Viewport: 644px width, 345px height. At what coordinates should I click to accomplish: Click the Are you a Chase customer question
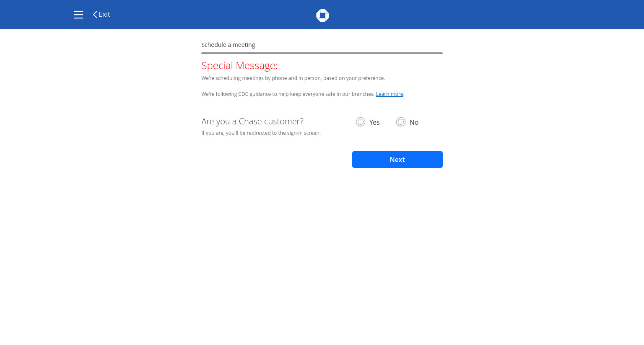point(252,121)
